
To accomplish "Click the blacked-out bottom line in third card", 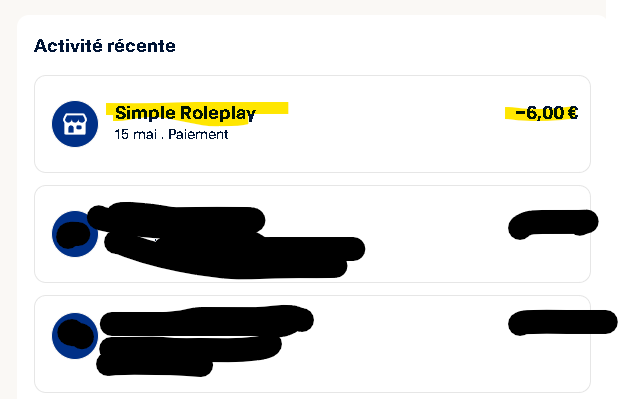I will (x=154, y=365).
